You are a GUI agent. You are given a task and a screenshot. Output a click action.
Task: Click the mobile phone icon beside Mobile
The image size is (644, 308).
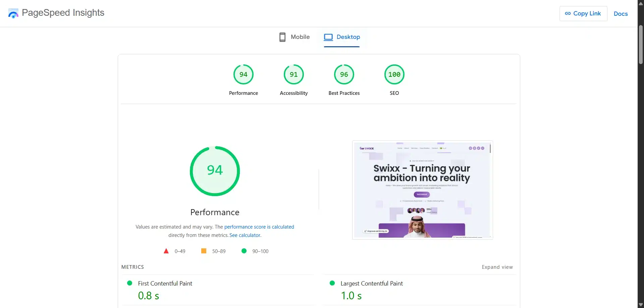point(282,37)
